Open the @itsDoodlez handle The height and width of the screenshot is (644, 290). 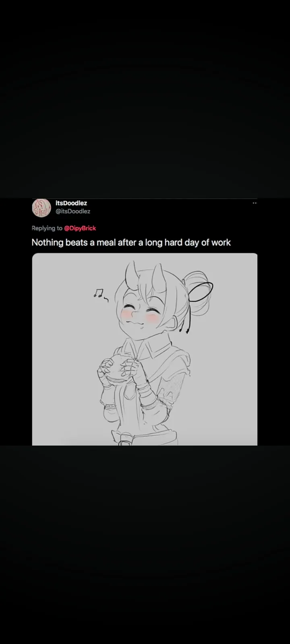coord(73,211)
